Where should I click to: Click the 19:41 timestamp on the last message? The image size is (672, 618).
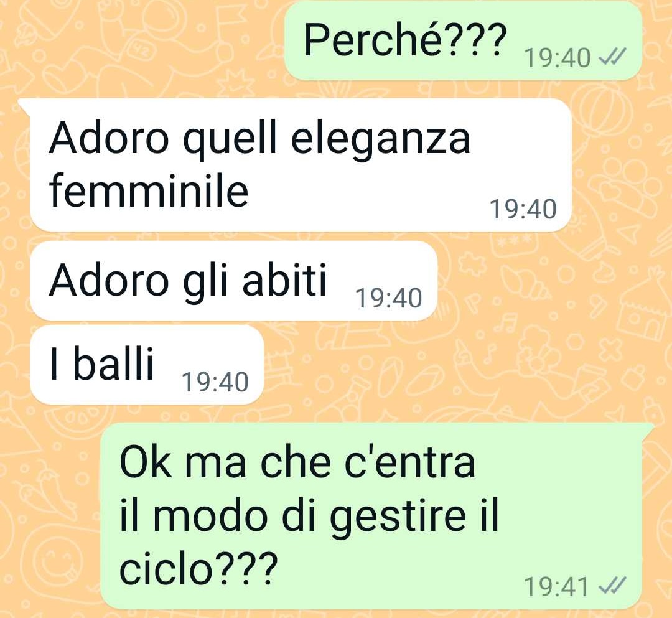point(556,586)
